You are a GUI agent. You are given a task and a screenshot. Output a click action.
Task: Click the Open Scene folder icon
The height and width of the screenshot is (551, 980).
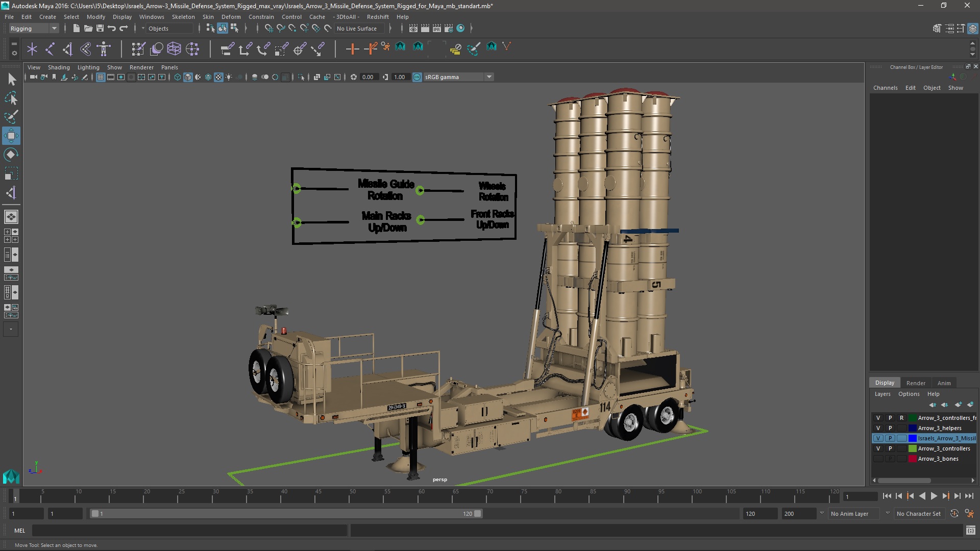[x=88, y=29]
